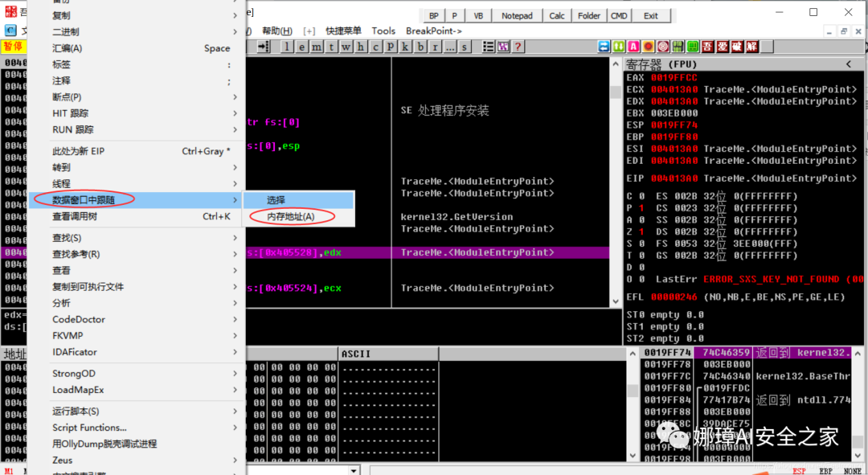
Task: Launch Notepad via the Notepad button
Action: point(517,15)
